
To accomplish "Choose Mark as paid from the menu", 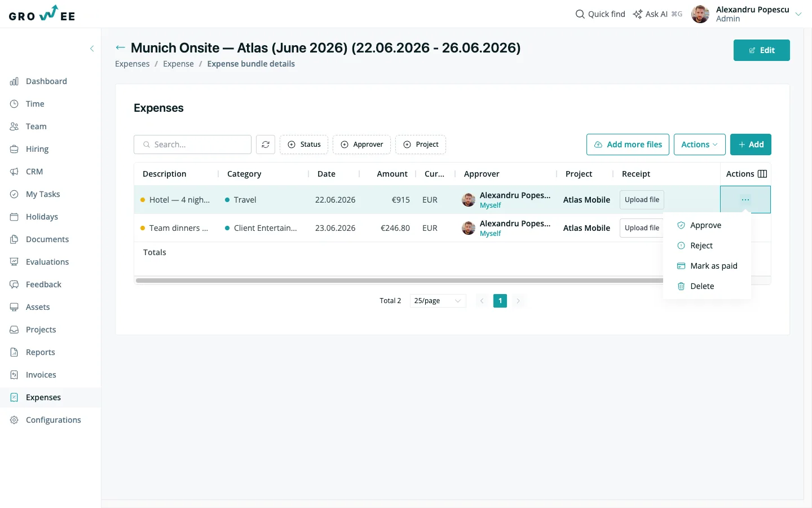I will 707,266.
